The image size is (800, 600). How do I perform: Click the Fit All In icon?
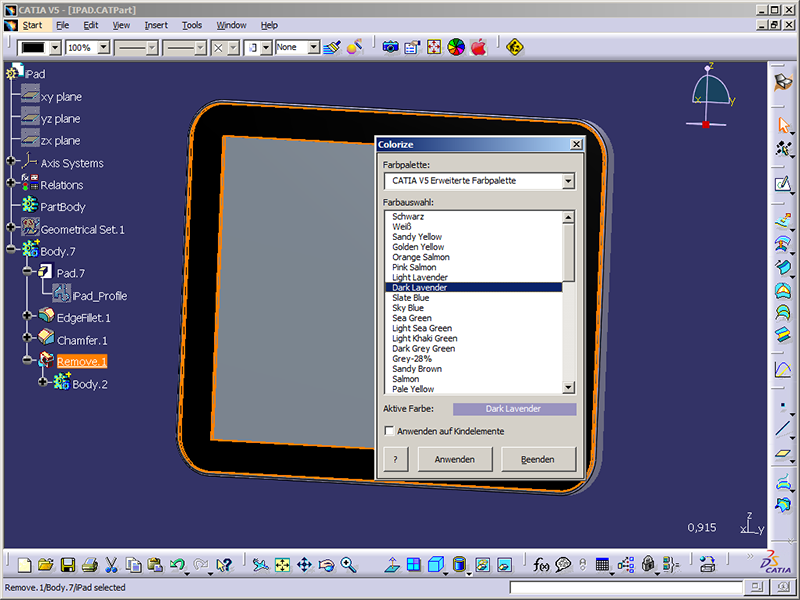click(x=282, y=565)
